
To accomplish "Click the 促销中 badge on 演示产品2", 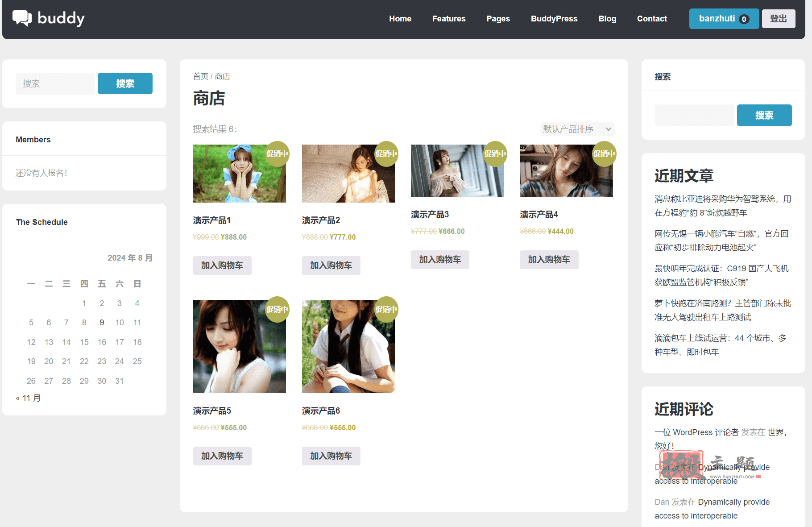I will (x=386, y=154).
